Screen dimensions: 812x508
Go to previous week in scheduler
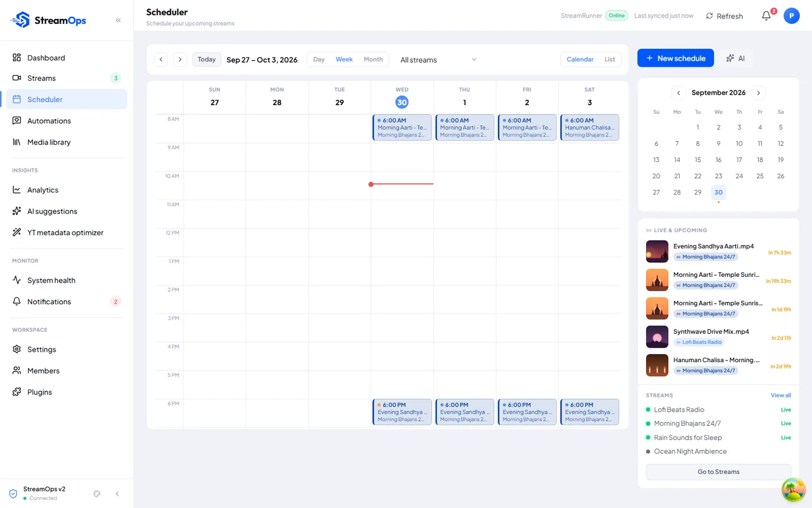click(161, 59)
